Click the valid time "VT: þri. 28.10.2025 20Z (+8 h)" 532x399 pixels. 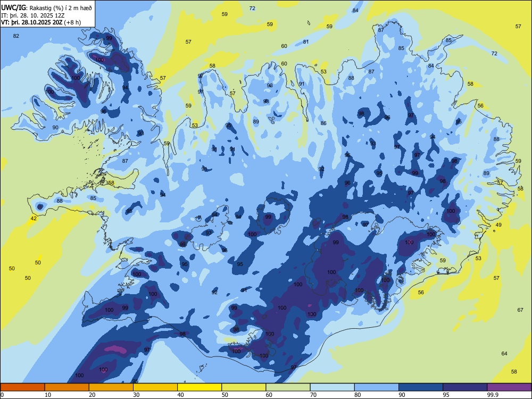click(x=41, y=22)
